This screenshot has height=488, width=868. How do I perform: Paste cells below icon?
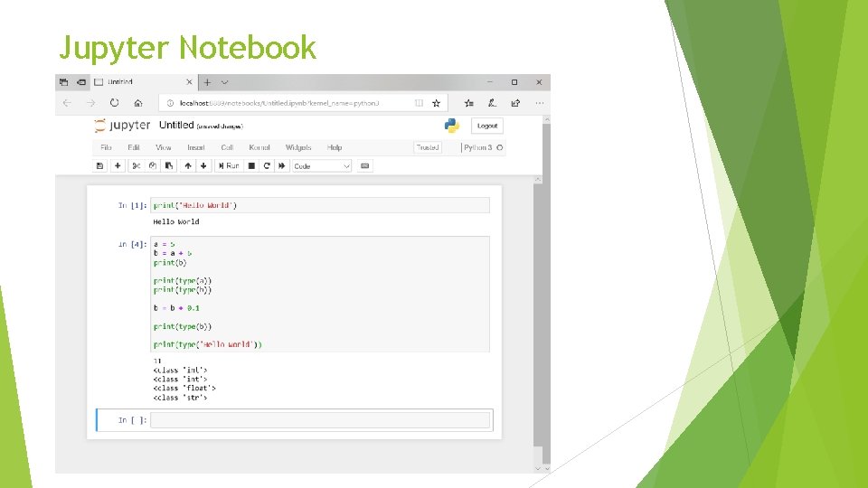(169, 166)
